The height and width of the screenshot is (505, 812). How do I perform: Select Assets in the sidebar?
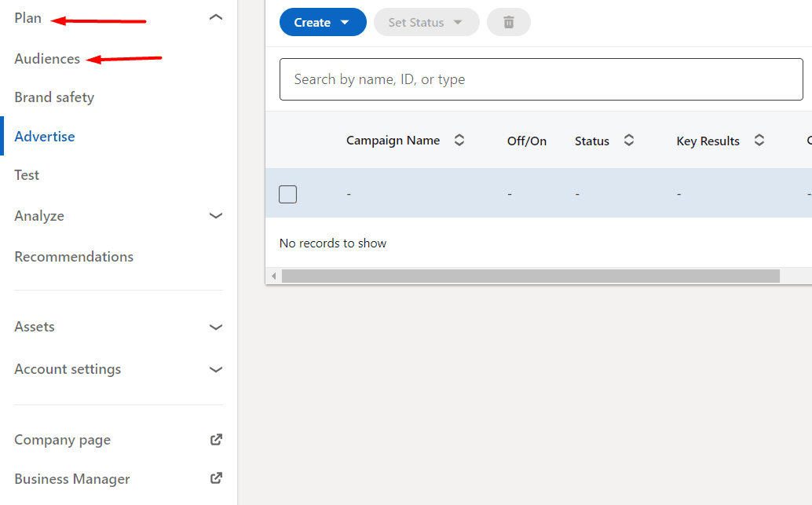pyautogui.click(x=35, y=327)
